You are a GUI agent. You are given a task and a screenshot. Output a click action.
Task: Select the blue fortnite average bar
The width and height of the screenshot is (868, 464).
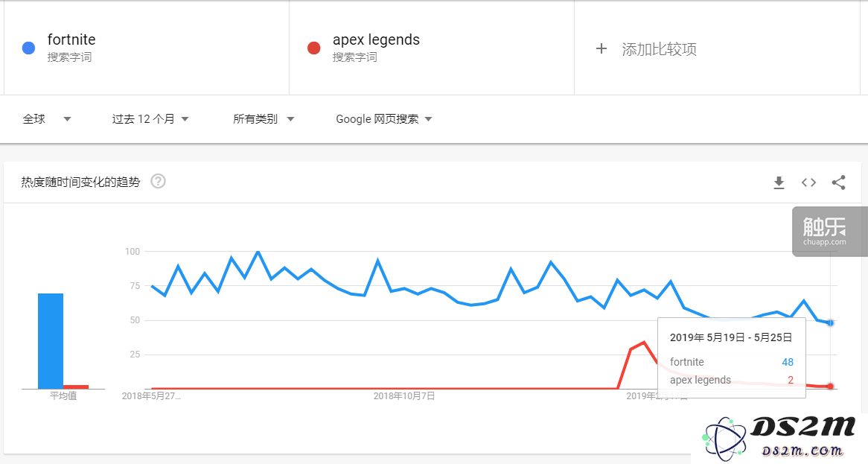51,341
